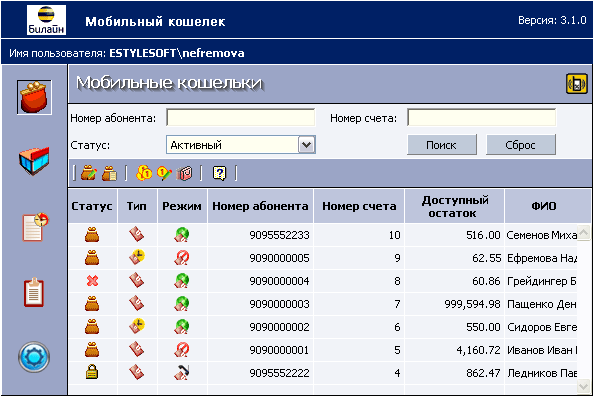Click the gold coins toolbar icon
Viewport: 595px width, 398px height.
pyautogui.click(x=144, y=173)
